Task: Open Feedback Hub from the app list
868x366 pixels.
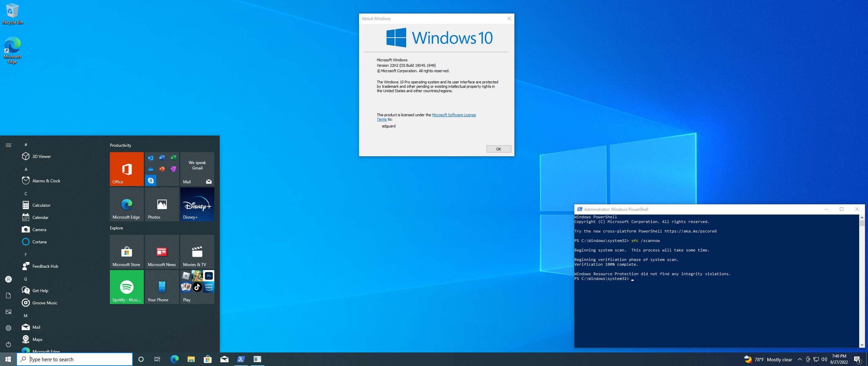Action: (61, 266)
